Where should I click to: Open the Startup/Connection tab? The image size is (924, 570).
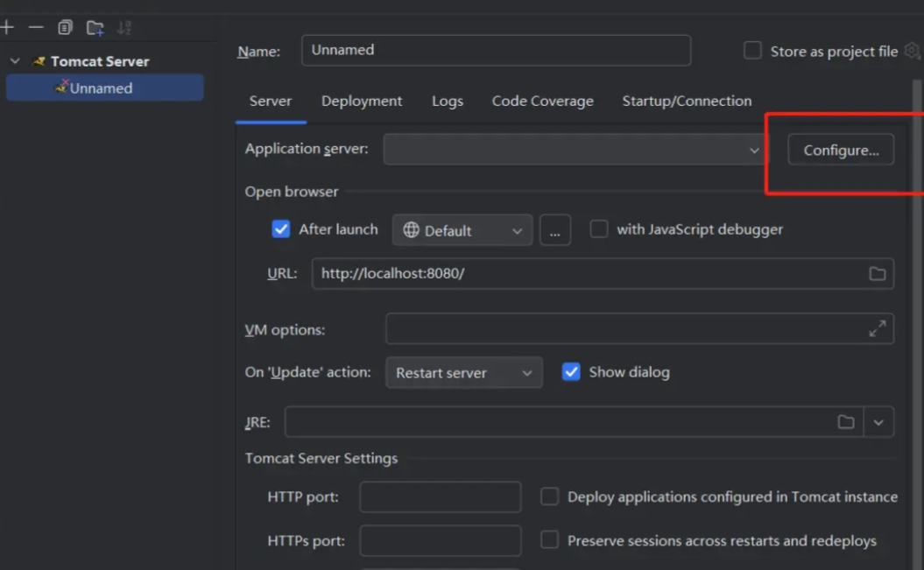[x=688, y=102]
